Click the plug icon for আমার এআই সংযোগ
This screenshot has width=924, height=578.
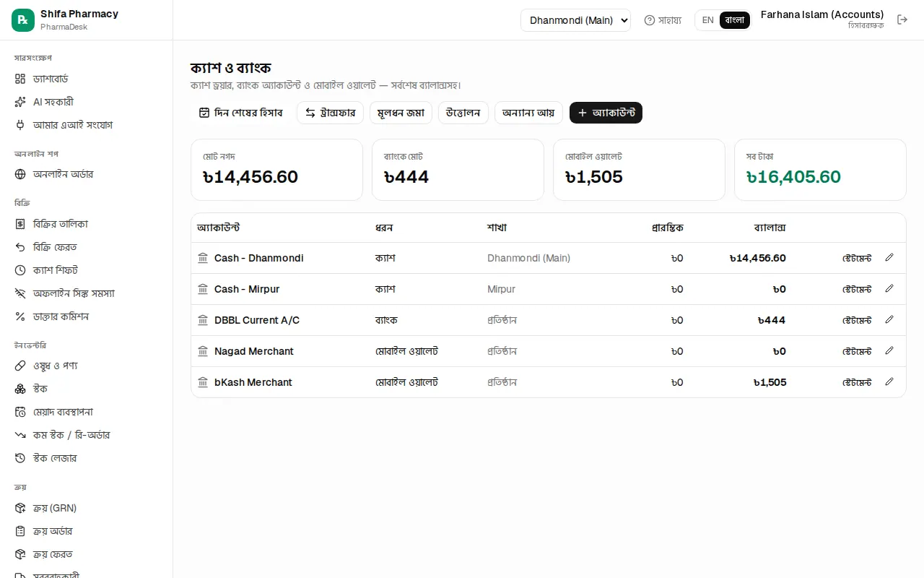pyautogui.click(x=20, y=125)
